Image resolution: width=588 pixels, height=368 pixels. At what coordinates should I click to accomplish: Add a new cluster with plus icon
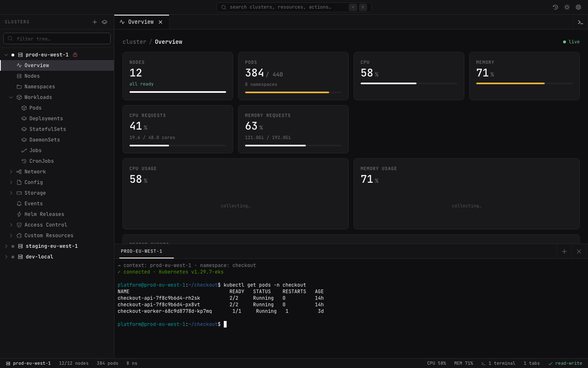coord(95,22)
